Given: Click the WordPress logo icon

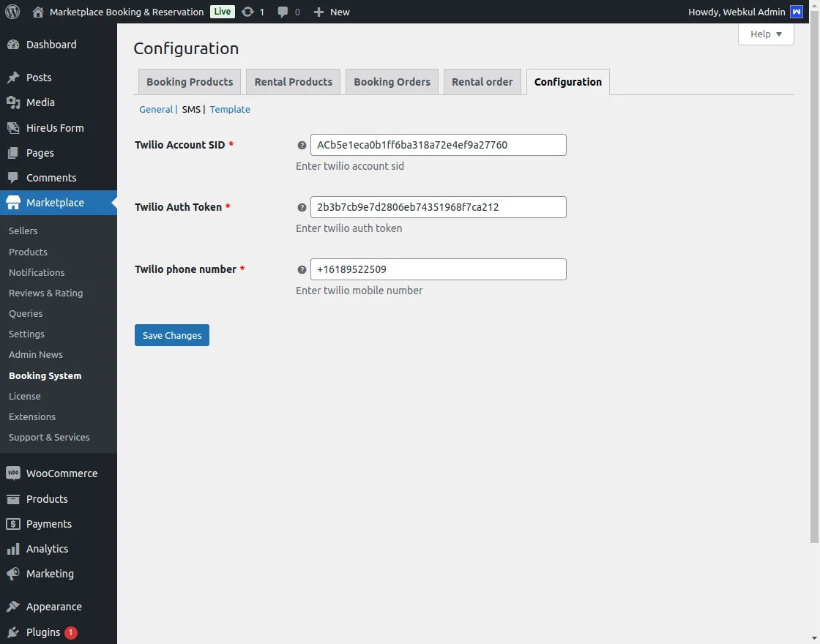Looking at the screenshot, I should click(12, 12).
